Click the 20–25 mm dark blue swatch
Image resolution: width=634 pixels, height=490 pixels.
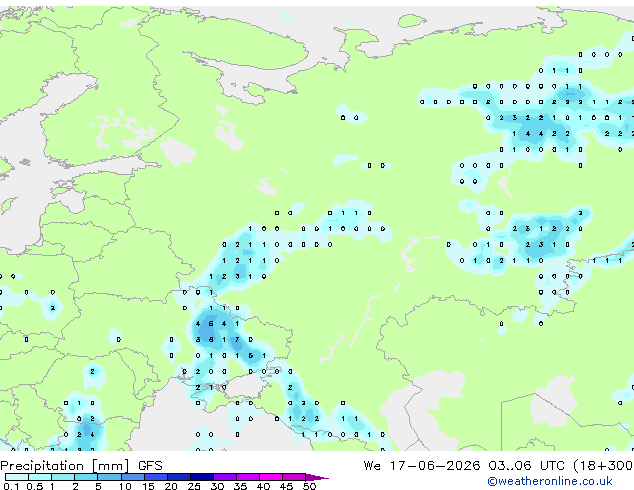tap(179, 477)
